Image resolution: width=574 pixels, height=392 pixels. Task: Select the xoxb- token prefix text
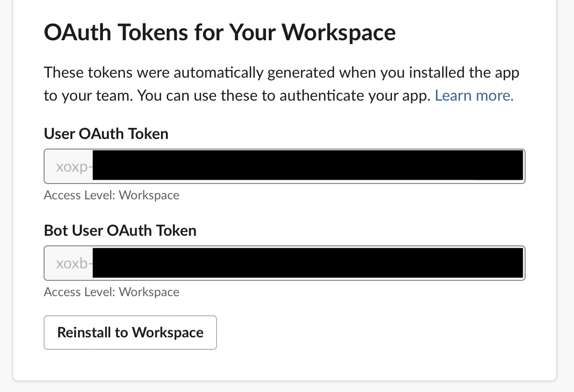point(74,264)
